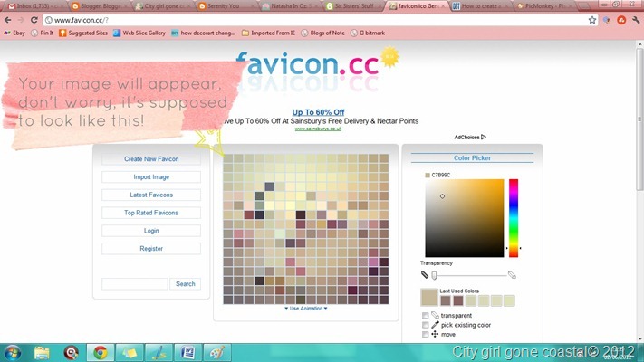This screenshot has height=362, width=644.
Task: Click the Transparency slider handle
Action: click(434, 275)
